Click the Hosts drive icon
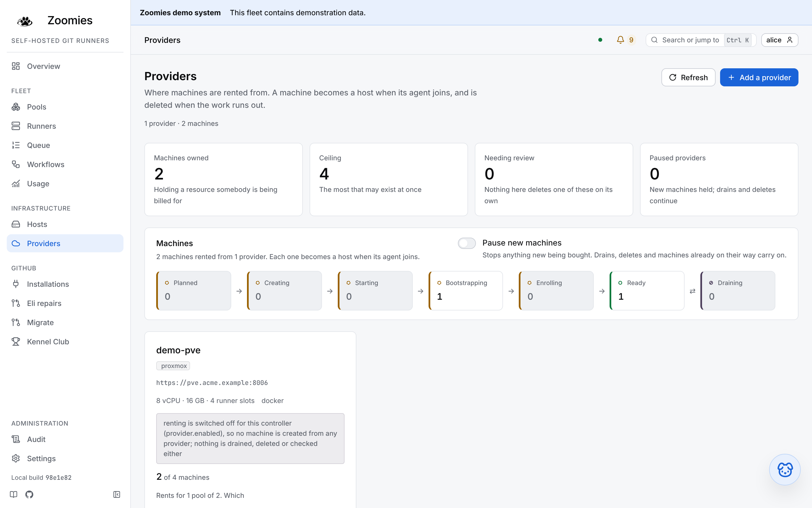The image size is (812, 508). pyautogui.click(x=16, y=224)
